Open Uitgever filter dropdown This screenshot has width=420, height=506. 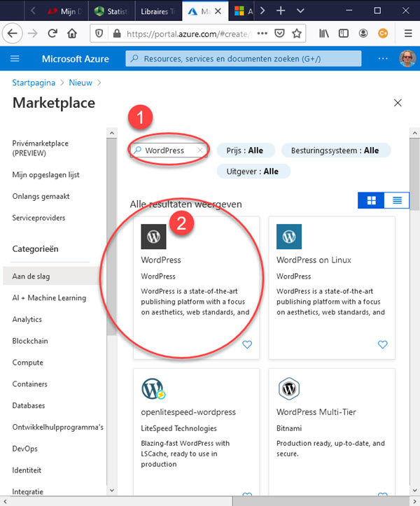click(253, 171)
